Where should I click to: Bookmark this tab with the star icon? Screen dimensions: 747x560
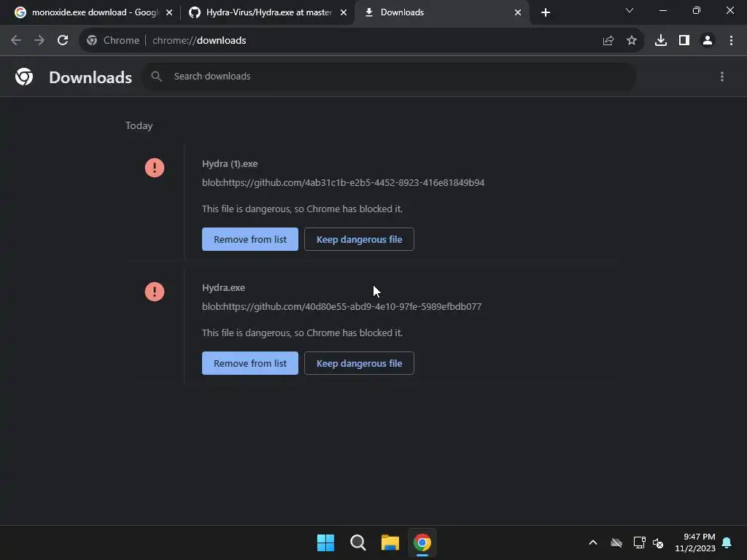coord(631,41)
